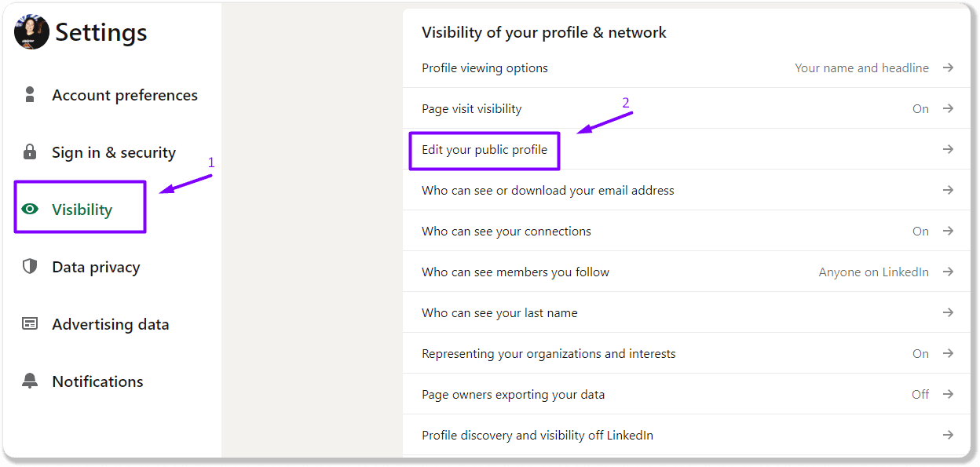Click the Sign in & security lock icon
The image size is (980, 467).
[30, 152]
